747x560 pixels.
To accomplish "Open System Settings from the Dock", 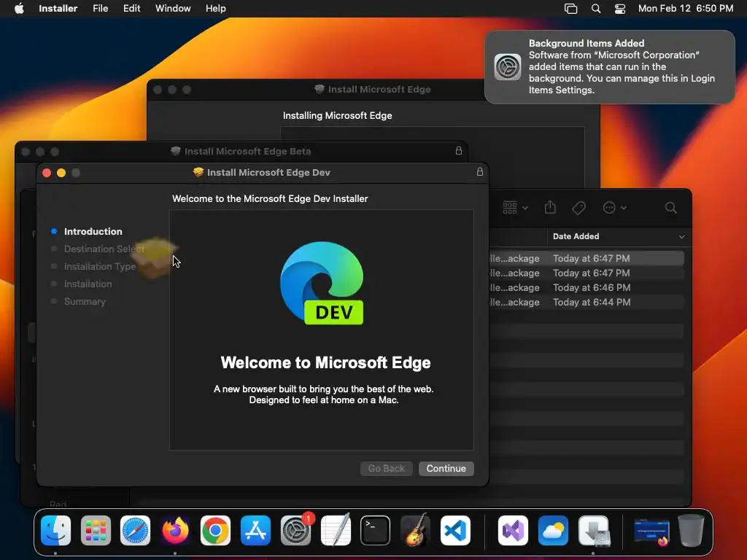I will [295, 531].
